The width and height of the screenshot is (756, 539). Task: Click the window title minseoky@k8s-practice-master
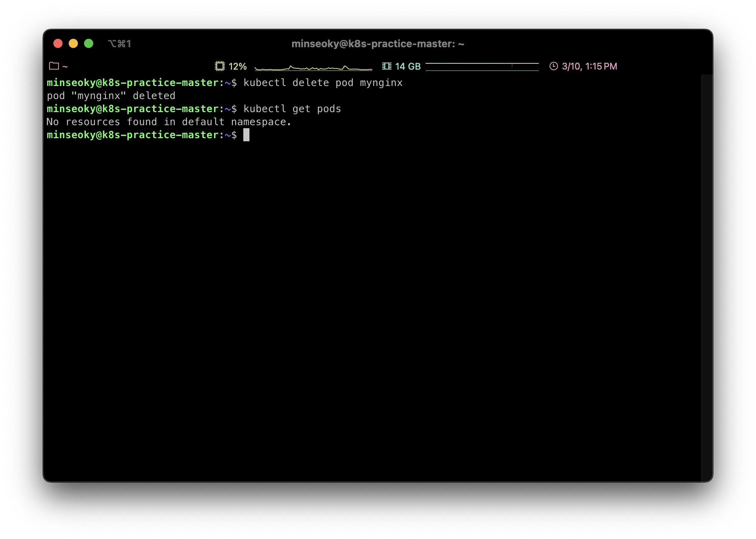click(x=378, y=44)
